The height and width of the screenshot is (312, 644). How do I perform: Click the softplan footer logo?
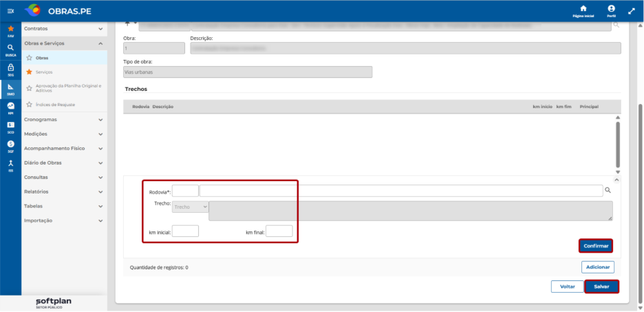point(54,302)
